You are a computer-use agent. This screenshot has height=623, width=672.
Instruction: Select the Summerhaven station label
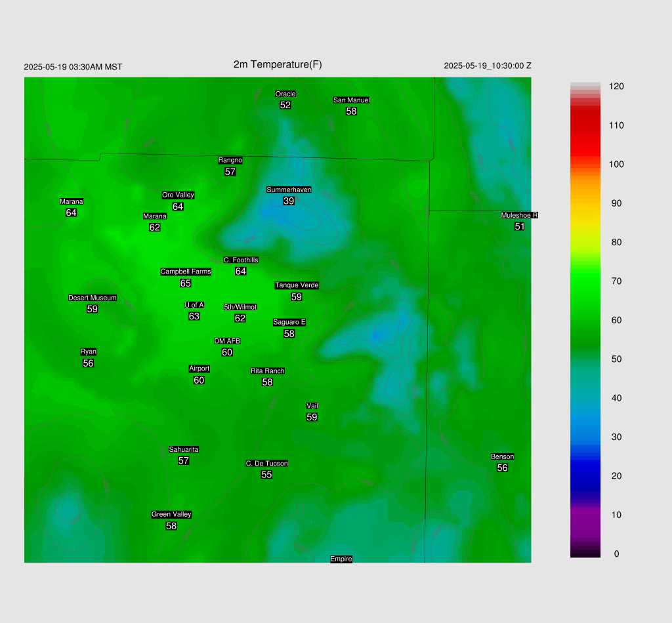[x=289, y=190]
